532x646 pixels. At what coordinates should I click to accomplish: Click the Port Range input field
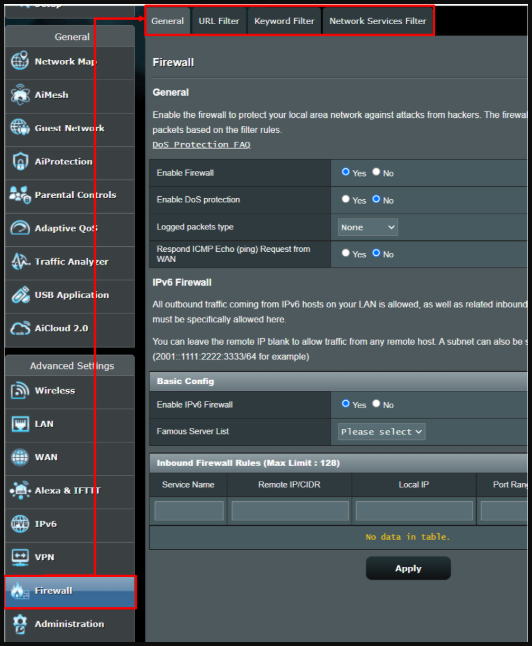tap(504, 511)
